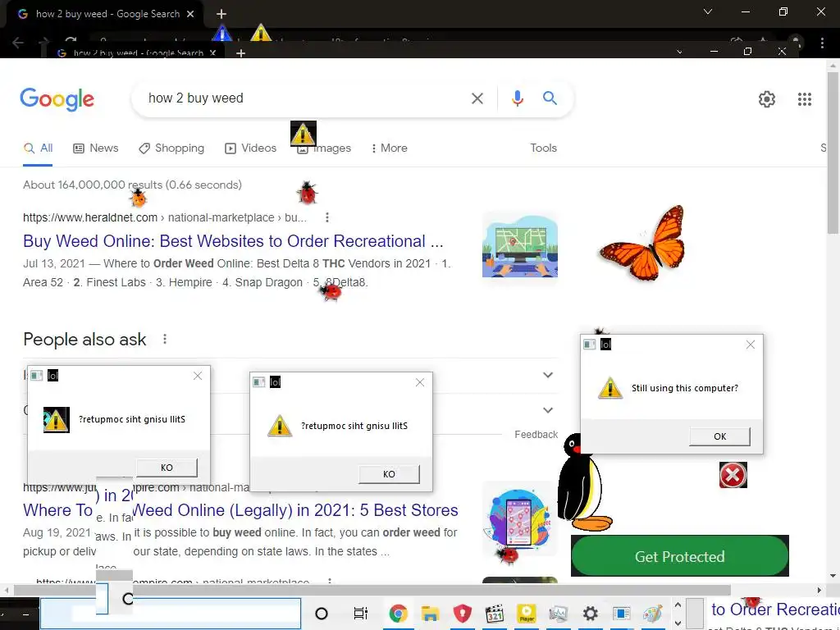The image size is (840, 630).
Task: Start a voice search with the microphone icon
Action: click(x=517, y=98)
